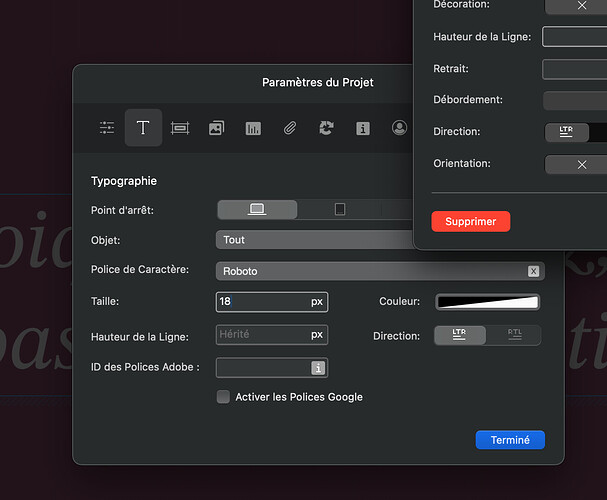Viewport: 607px width, 500px height.
Task: Enable Activer les Polices Google checkbox
Action: coord(223,397)
